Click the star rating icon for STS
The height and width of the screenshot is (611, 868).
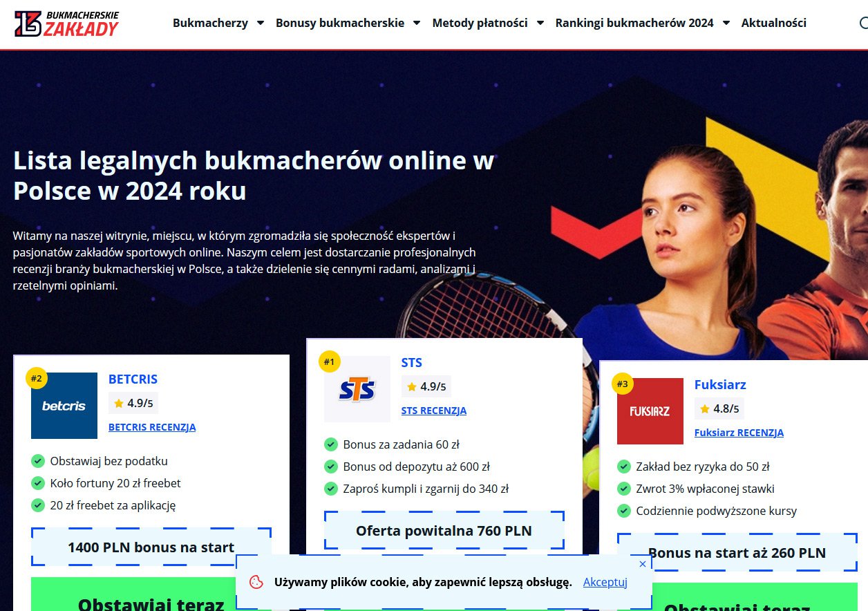click(412, 386)
